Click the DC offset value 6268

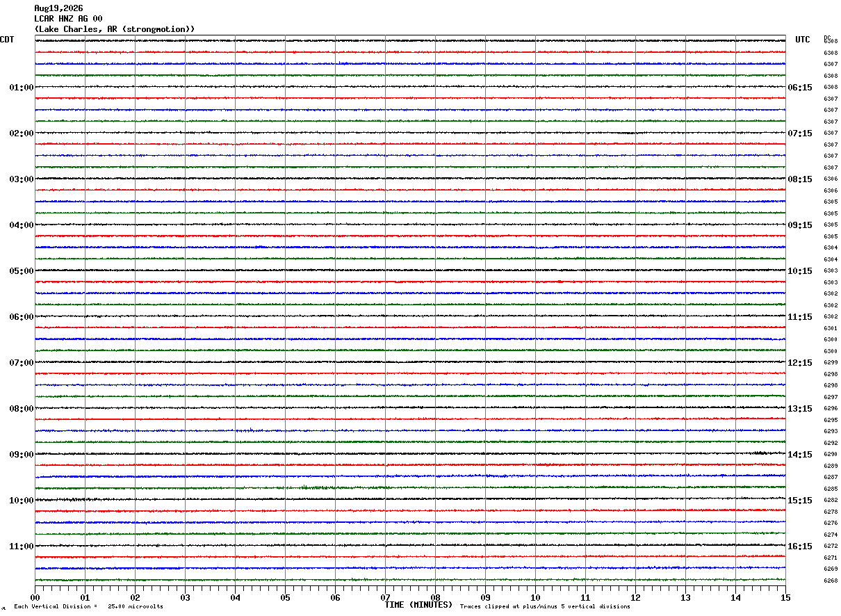coord(831,581)
